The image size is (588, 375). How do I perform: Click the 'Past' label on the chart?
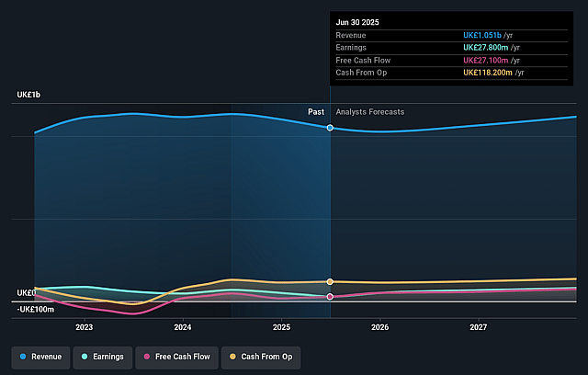(316, 112)
